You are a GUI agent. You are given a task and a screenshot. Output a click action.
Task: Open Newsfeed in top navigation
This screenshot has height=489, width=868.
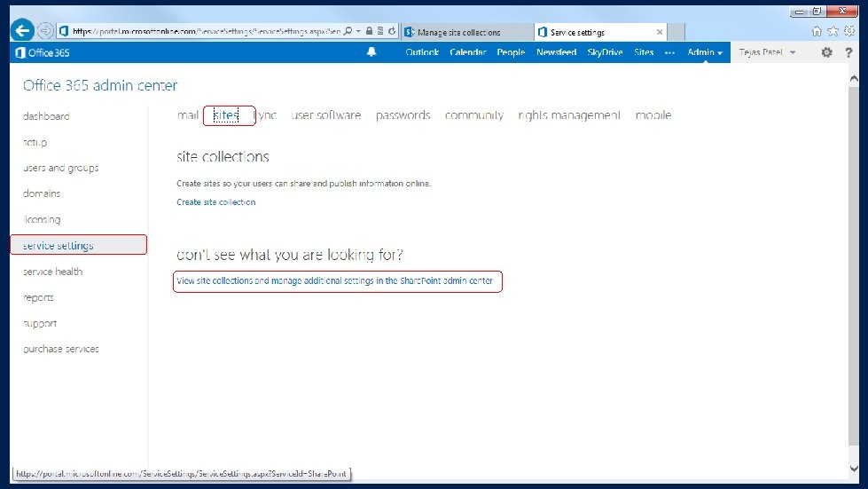pos(556,52)
